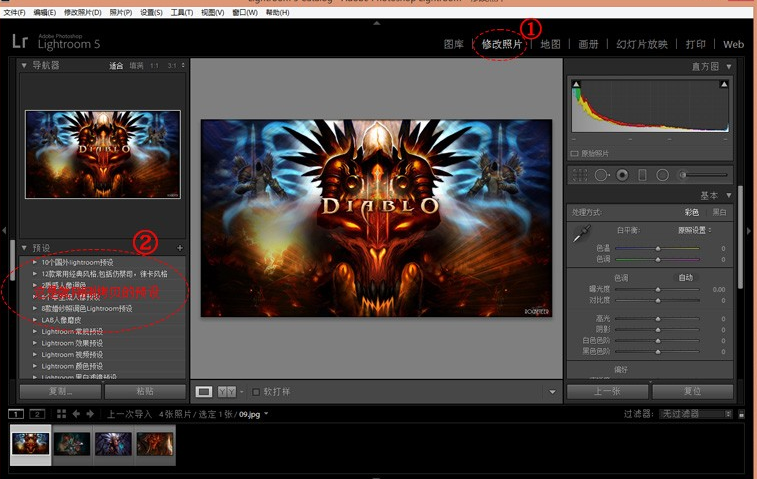This screenshot has width=757, height=479.
Task: Open 09.jpg filmstrip source dropdown
Action: point(266,414)
